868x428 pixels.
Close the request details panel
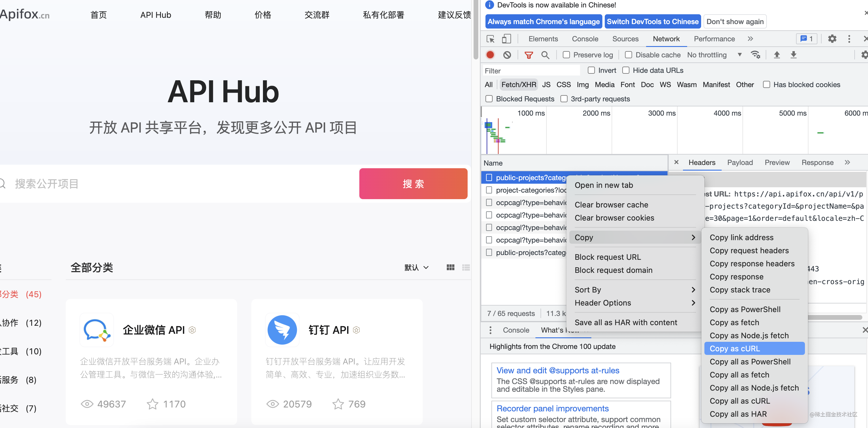676,162
